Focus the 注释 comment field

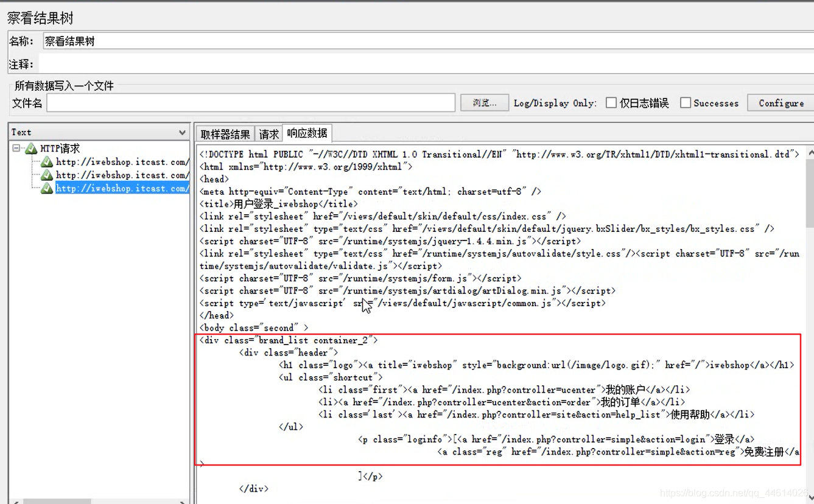[x=426, y=64]
